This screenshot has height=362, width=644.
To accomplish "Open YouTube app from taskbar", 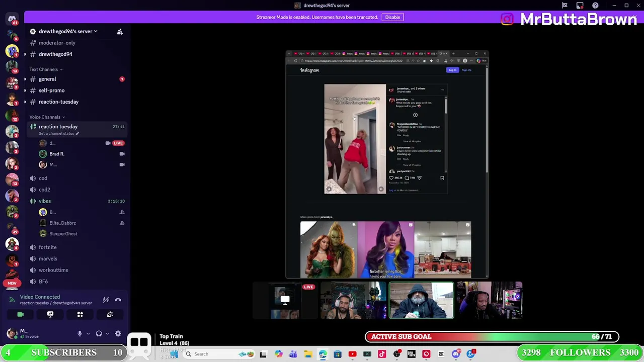I will point(352,354).
